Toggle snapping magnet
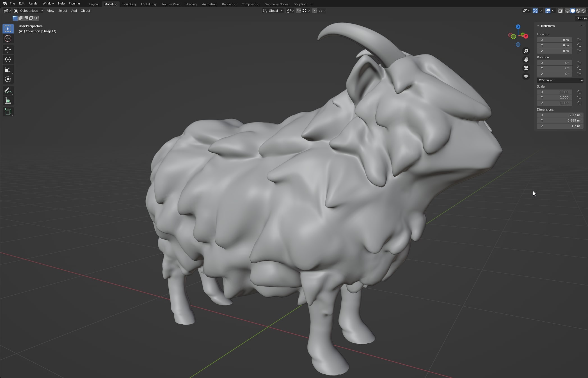The image size is (588, 378). pyautogui.click(x=299, y=11)
